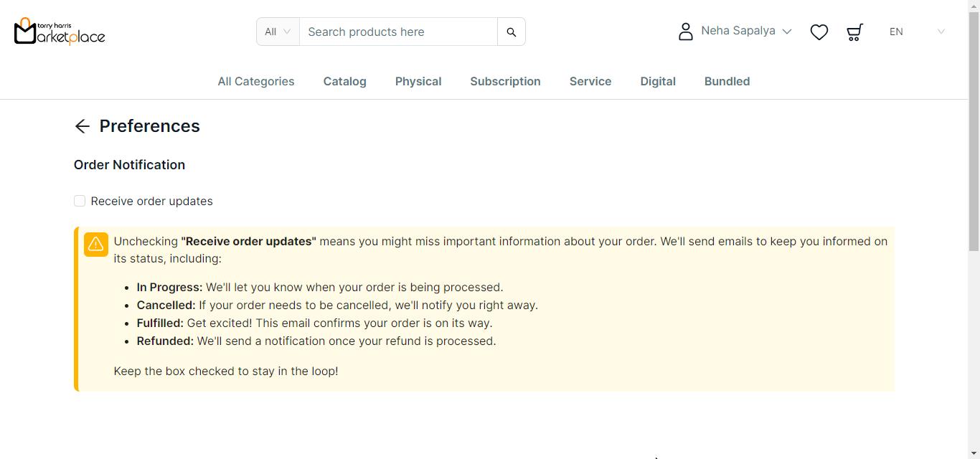
Task: Click the vertical page scrollbar
Action: click(974, 143)
